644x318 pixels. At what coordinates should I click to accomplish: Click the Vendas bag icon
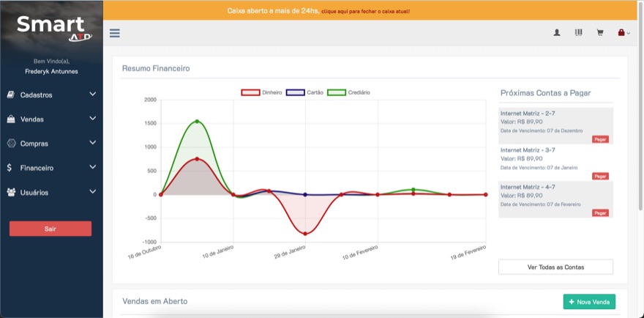point(11,119)
